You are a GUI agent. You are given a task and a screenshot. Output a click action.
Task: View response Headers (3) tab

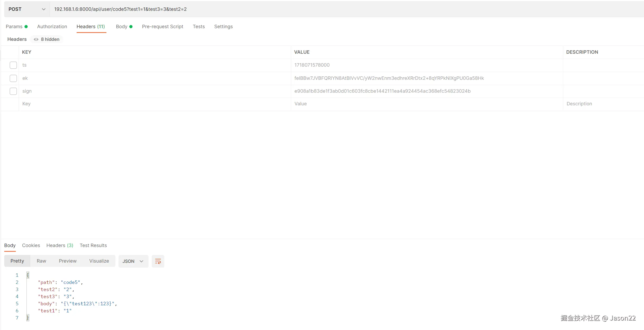[x=60, y=245]
